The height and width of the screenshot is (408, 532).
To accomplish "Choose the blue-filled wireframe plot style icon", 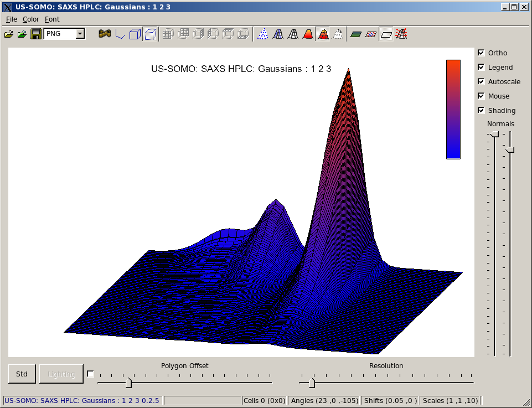I will [278, 34].
